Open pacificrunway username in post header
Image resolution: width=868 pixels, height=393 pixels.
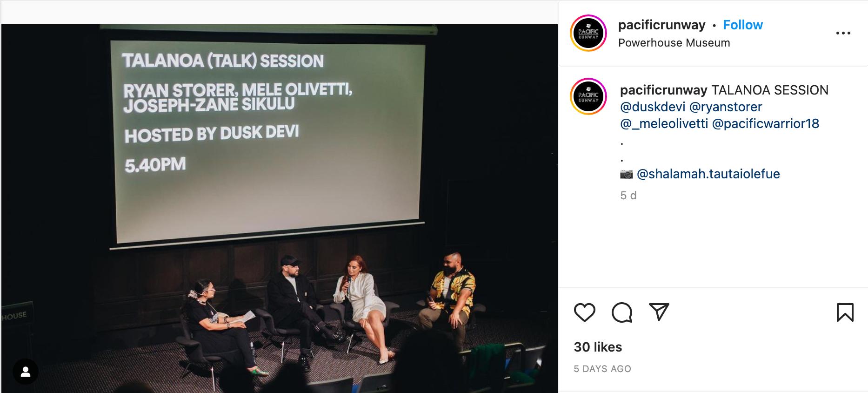click(x=661, y=25)
